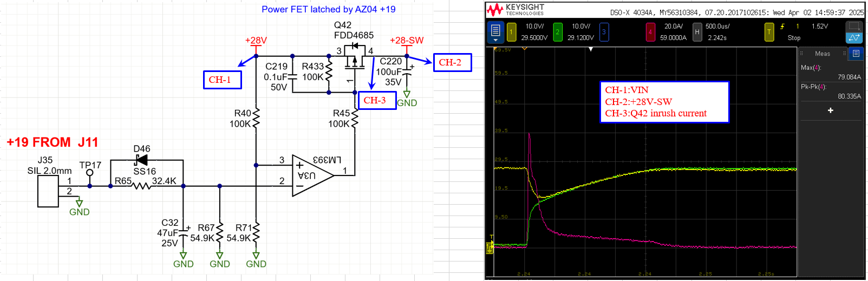
Task: Select the R45 100K resistor label
Action: [x=340, y=119]
